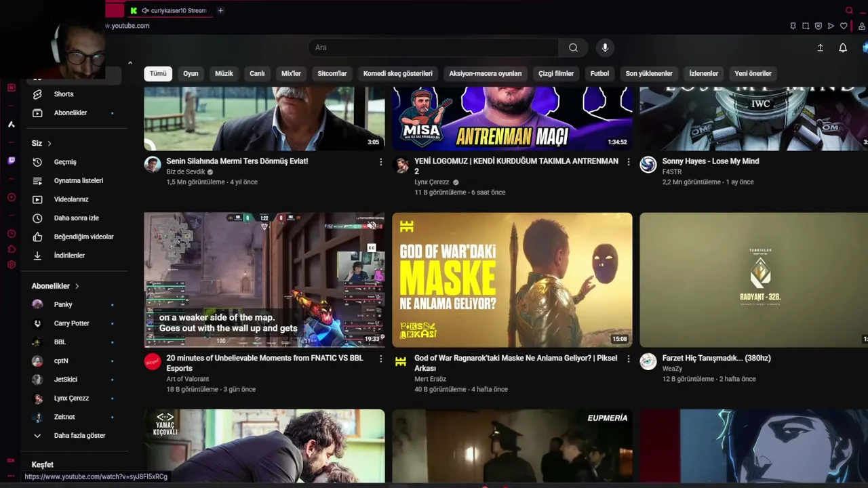The image size is (868, 488).
Task: Open the EUPMERIA video thumbnail
Action: click(x=512, y=446)
